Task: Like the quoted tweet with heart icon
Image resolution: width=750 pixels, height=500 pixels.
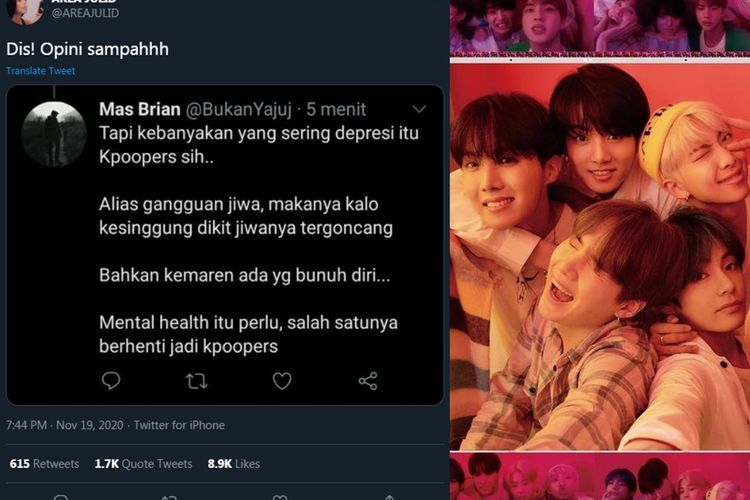Action: click(282, 381)
